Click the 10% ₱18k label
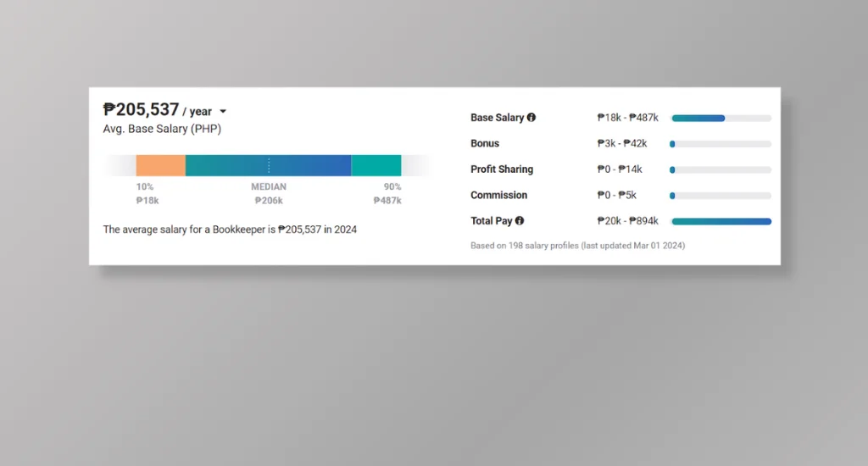Screen dimensions: 868x466 click(x=147, y=194)
